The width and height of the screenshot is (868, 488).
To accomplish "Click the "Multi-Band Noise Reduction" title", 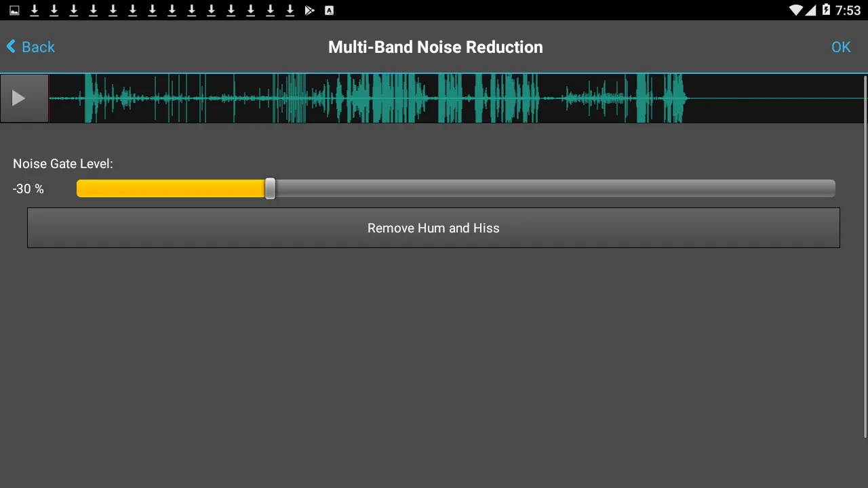I will pyautogui.click(x=435, y=47).
